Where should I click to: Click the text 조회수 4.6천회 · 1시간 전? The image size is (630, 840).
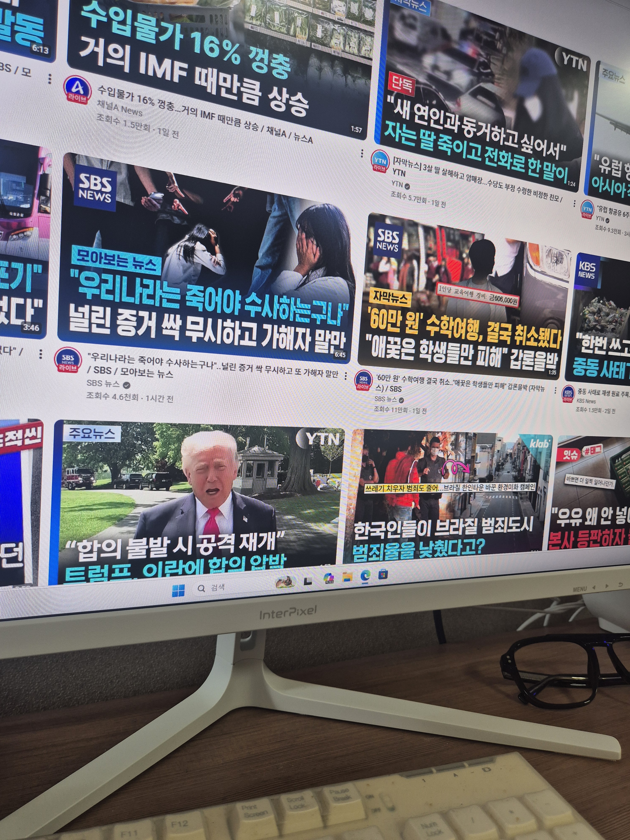130,397
